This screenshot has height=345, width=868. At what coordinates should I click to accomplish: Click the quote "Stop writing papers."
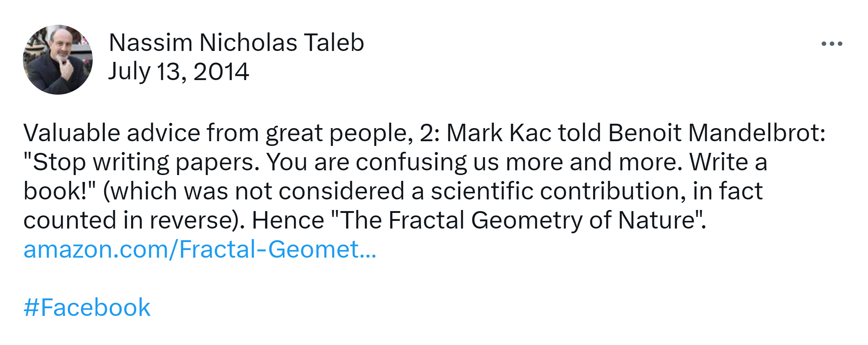click(142, 162)
